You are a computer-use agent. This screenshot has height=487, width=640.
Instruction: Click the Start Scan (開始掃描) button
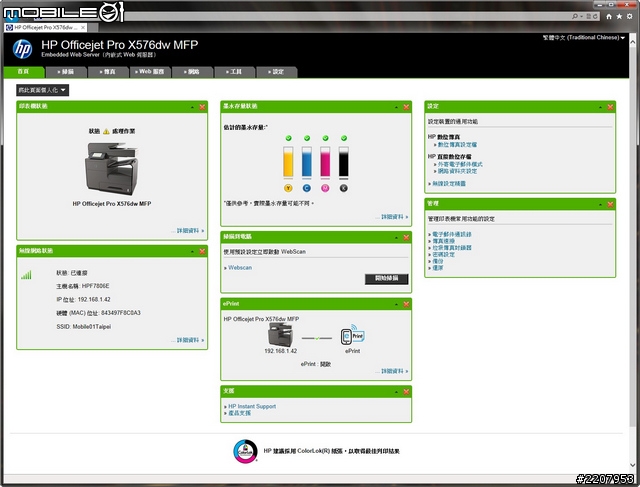386,278
